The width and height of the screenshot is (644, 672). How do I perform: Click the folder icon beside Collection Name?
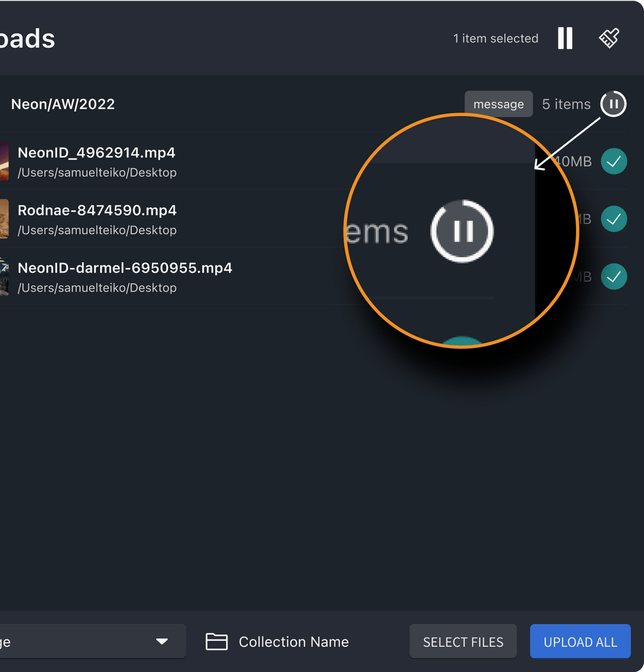click(216, 642)
